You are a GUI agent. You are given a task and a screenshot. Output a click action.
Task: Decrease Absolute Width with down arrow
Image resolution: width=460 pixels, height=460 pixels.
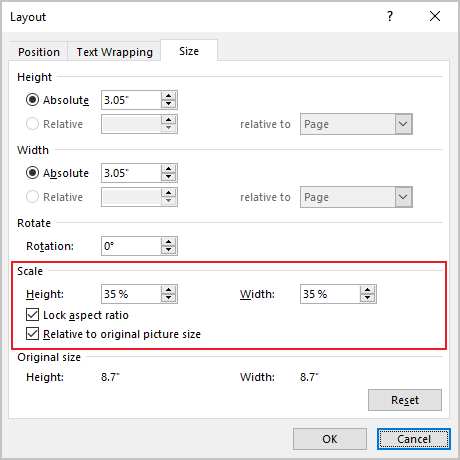click(169, 177)
